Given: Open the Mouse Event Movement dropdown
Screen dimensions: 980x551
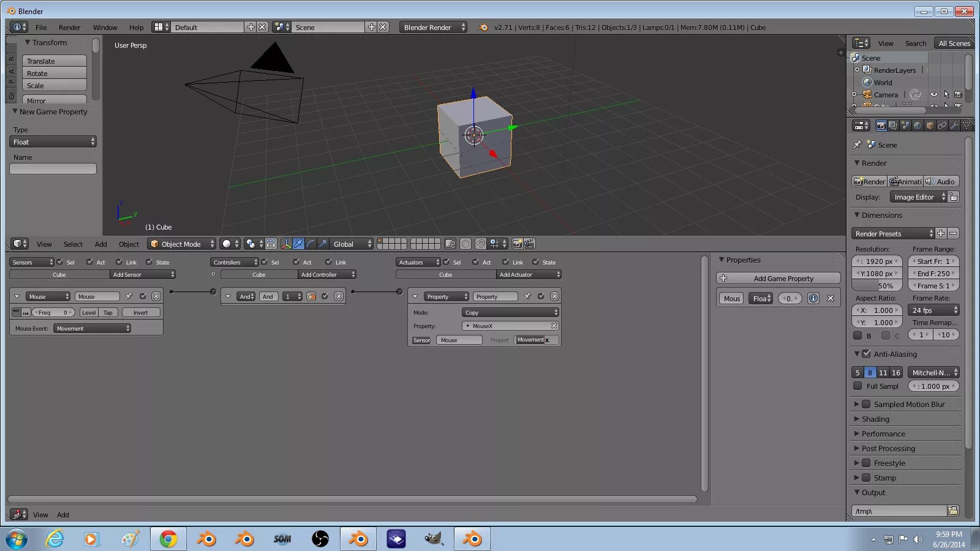Looking at the screenshot, I should pyautogui.click(x=92, y=329).
